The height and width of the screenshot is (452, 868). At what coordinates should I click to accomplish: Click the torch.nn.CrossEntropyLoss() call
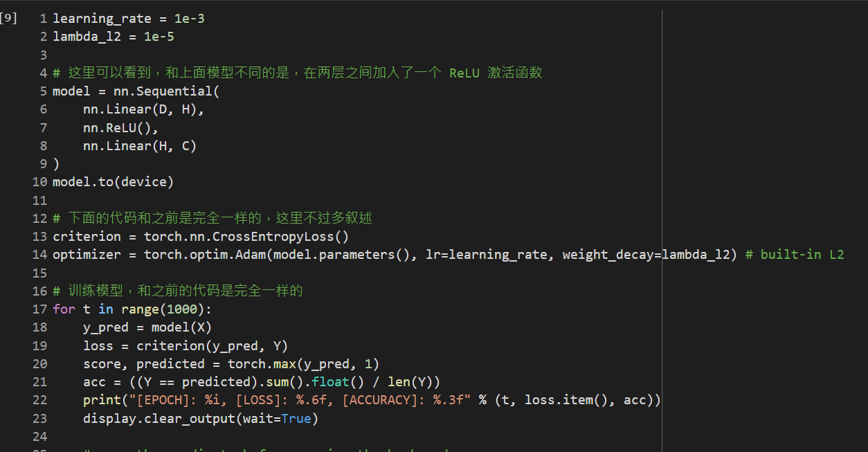click(x=246, y=237)
